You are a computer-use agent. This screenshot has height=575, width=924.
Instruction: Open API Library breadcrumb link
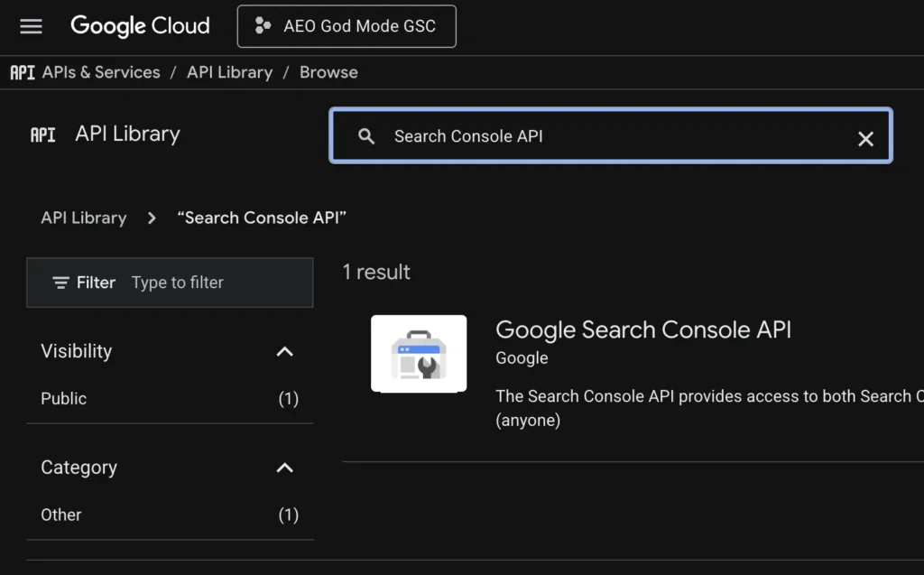[x=229, y=72]
